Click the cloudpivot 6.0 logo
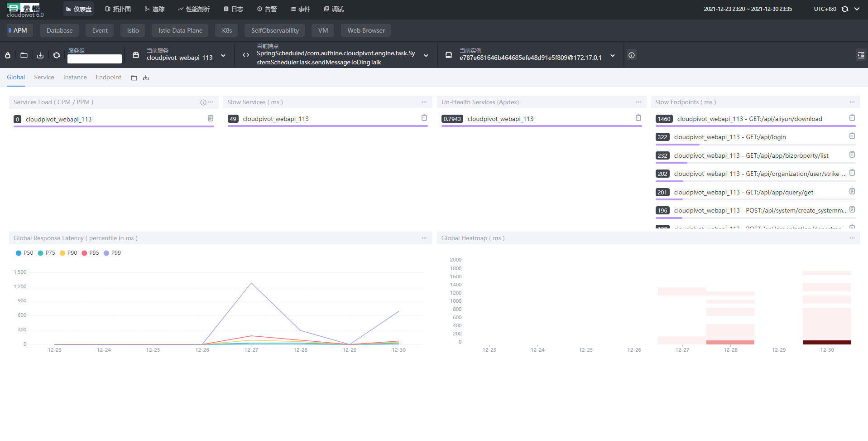The height and width of the screenshot is (441, 868). 25,10
